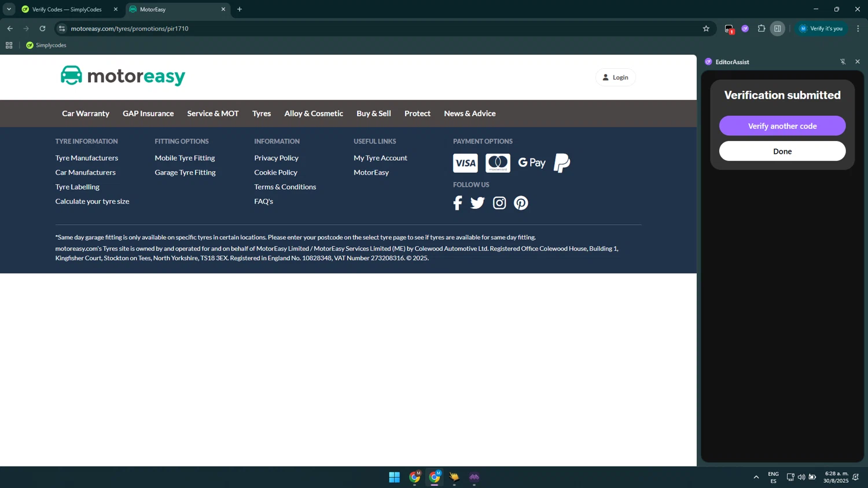Open the News & Advice menu

tap(470, 113)
